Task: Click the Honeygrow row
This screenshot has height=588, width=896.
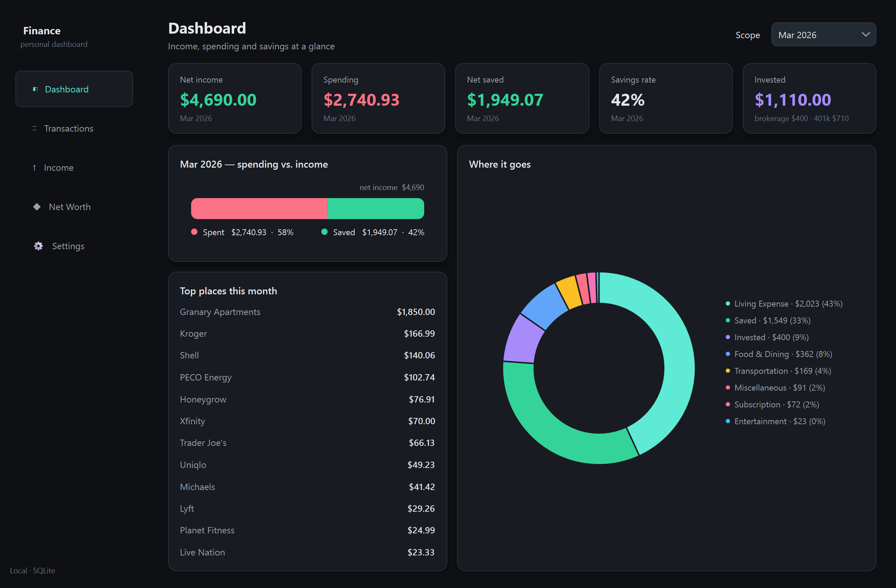Action: 307,399
